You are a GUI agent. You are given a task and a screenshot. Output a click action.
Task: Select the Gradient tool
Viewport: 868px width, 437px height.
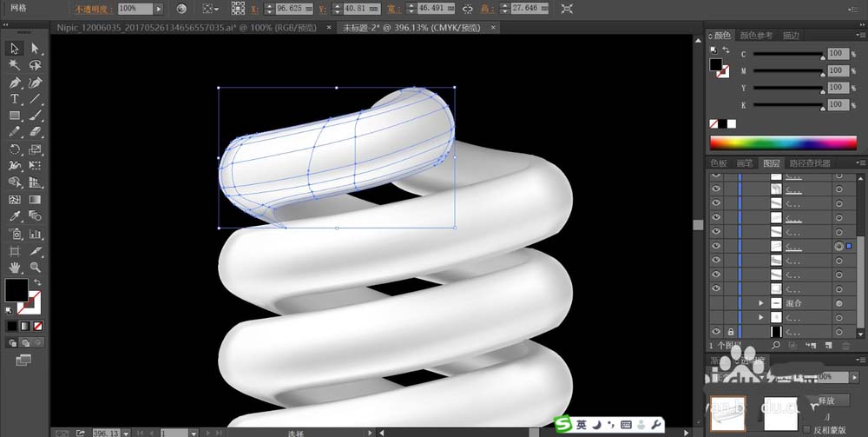[35, 200]
